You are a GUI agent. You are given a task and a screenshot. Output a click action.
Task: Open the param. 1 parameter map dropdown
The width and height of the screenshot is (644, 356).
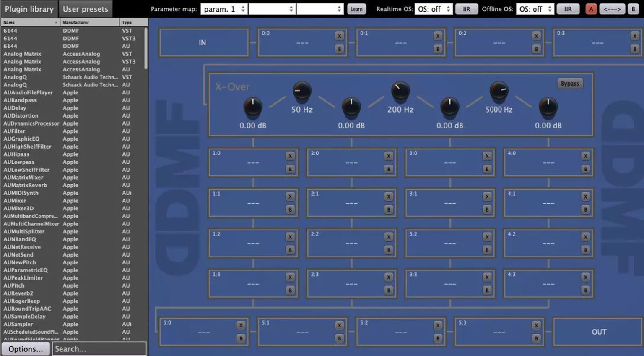point(223,8)
